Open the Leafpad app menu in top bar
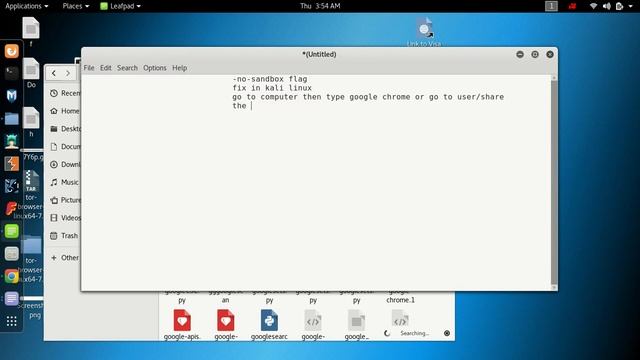Screen dimensions: 640x360 point(121,6)
